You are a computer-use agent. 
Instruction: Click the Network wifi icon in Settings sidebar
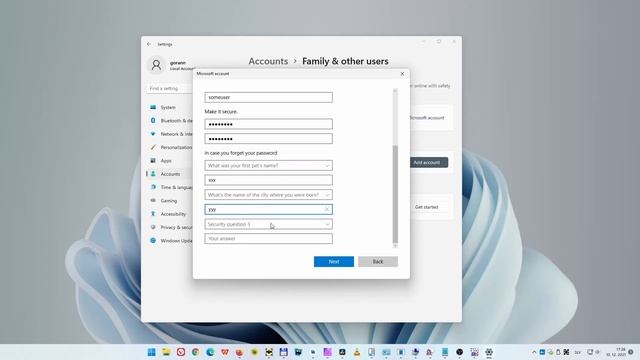(x=153, y=134)
